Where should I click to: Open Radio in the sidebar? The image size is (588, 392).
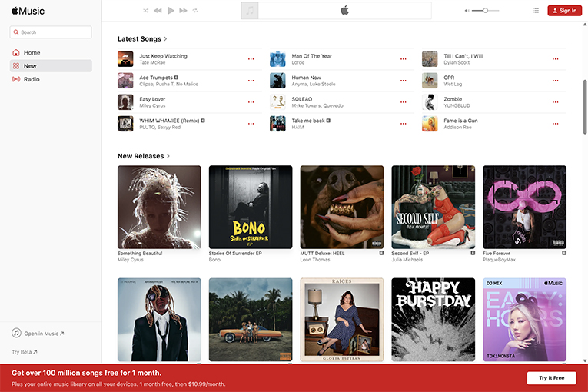51,79
